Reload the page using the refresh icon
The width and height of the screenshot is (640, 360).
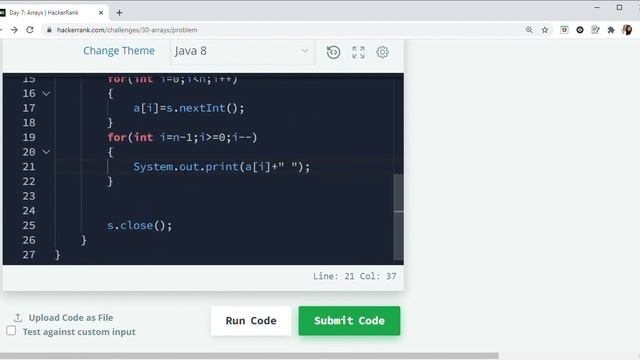[x=30, y=30]
